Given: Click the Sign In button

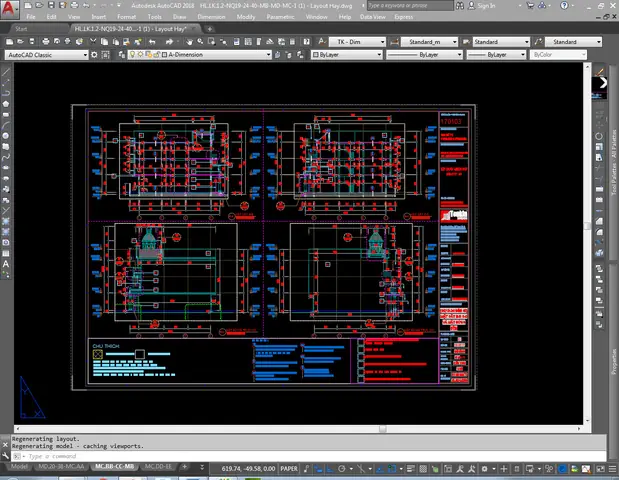Looking at the screenshot, I should (x=482, y=6).
